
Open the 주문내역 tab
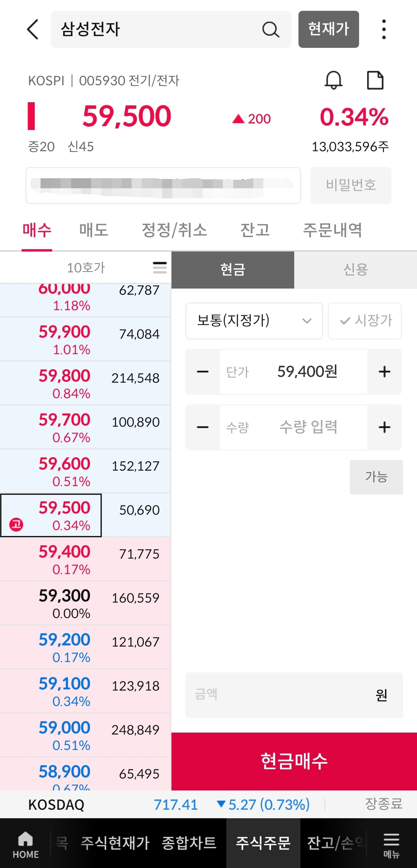pos(332,230)
